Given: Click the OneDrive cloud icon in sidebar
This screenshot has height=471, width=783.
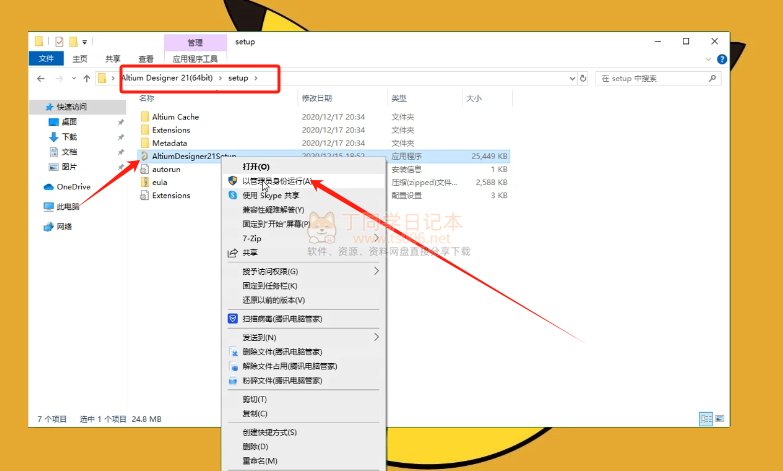Looking at the screenshot, I should (x=49, y=187).
